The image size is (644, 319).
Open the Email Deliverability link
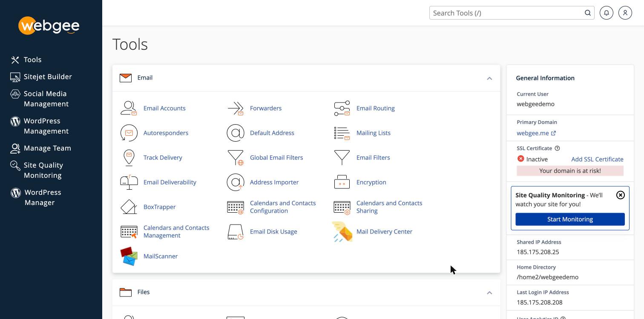(170, 182)
